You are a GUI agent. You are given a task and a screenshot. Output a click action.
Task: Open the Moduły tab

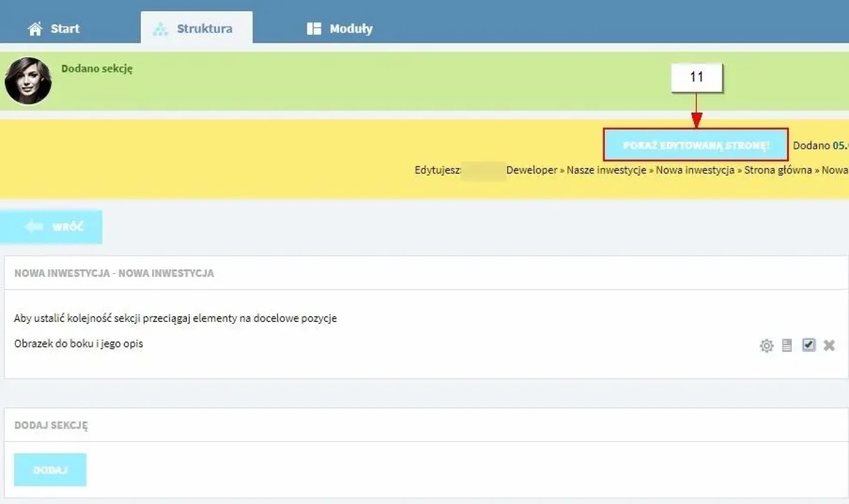(340, 28)
